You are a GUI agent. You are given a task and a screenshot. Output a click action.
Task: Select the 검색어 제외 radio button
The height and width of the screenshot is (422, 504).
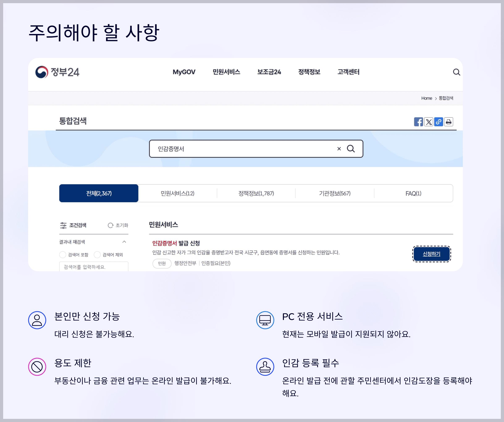point(97,254)
